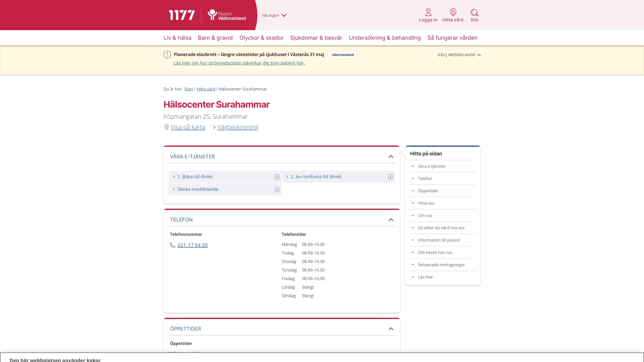Viewport: 644px width, 362px height.
Task: Show info icon for 1. Boka tid direkt
Action: pyautogui.click(x=277, y=177)
